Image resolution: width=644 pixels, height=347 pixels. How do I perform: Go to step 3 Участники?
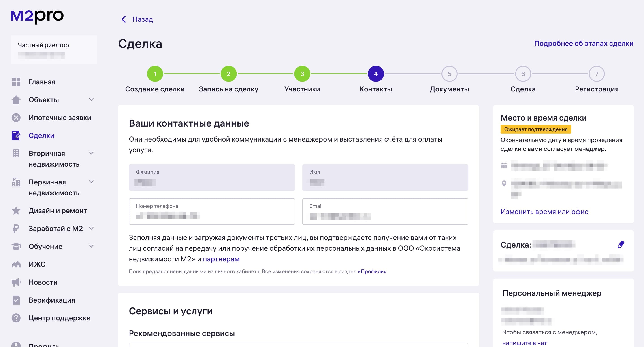(302, 74)
